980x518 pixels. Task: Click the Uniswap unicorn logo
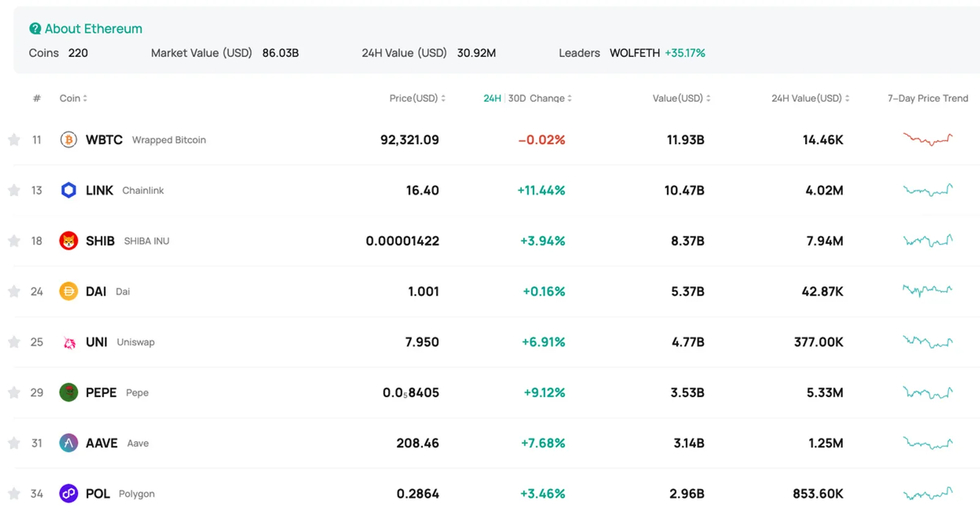tap(69, 342)
